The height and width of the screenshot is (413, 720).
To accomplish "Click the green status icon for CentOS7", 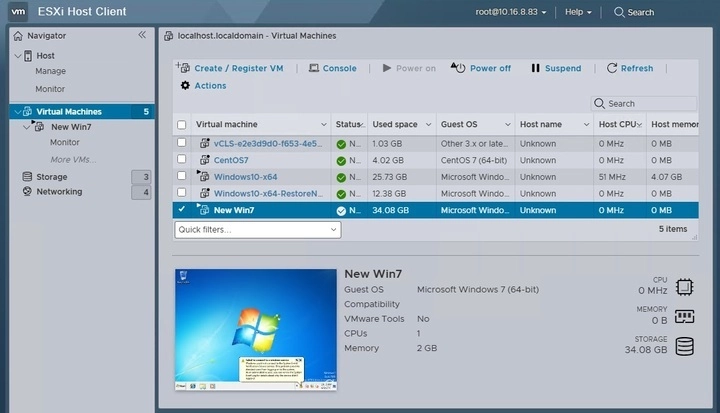I will (x=341, y=161).
